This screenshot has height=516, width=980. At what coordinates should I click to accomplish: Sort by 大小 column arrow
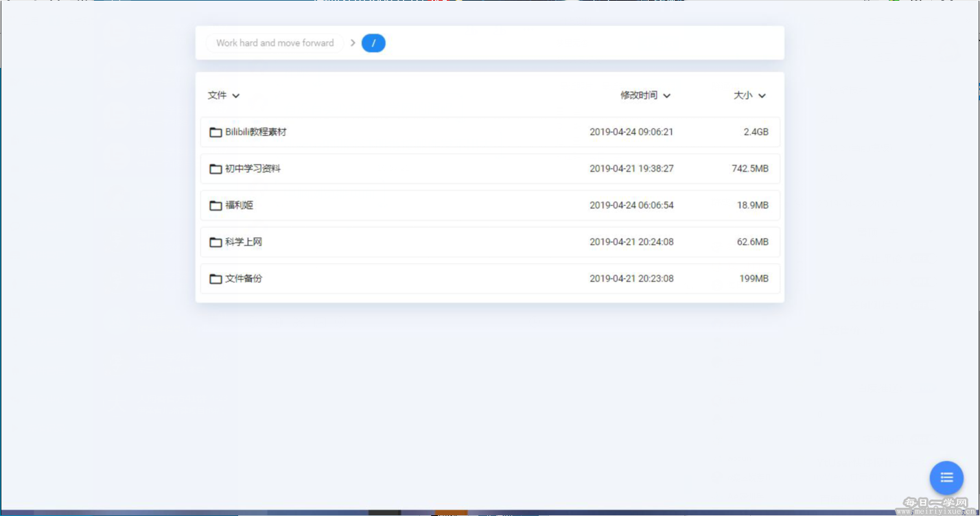point(762,96)
